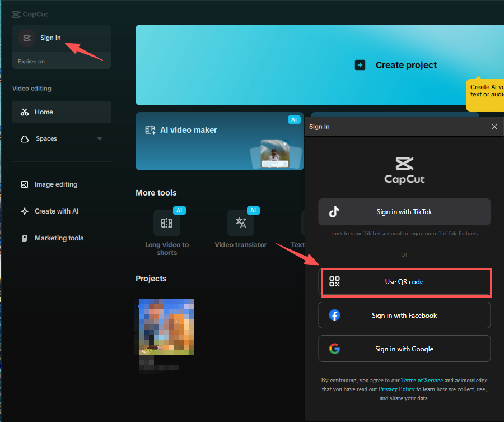Screen dimensions: 504x422
Task: Choose Sign in with Facebook
Action: 404,315
